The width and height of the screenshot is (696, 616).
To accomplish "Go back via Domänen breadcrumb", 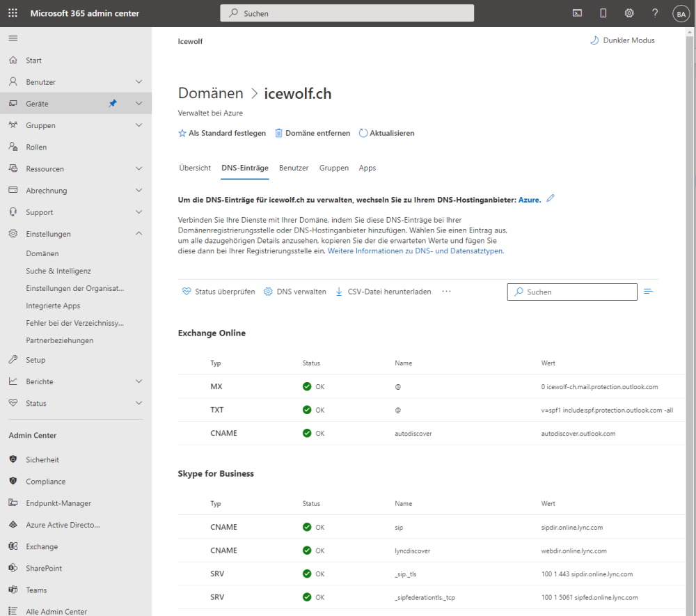I will [210, 93].
